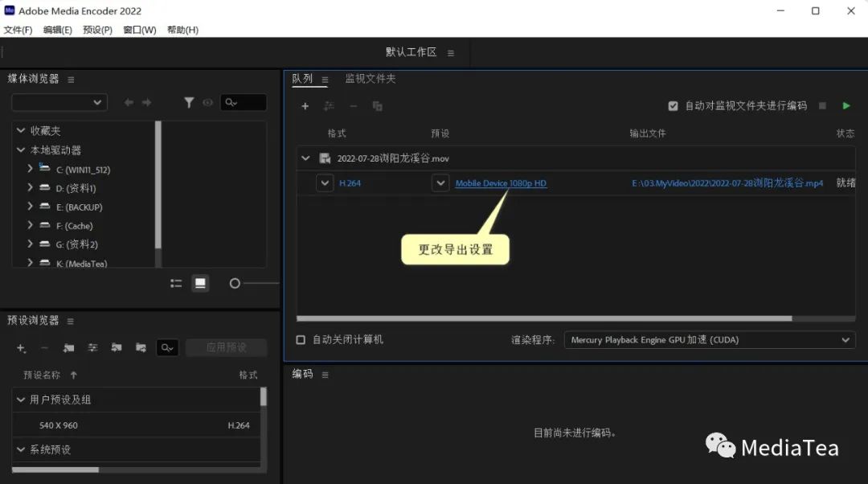Image resolution: width=868 pixels, height=484 pixels.
Task: Click the media browser filter funnel icon
Action: [189, 102]
